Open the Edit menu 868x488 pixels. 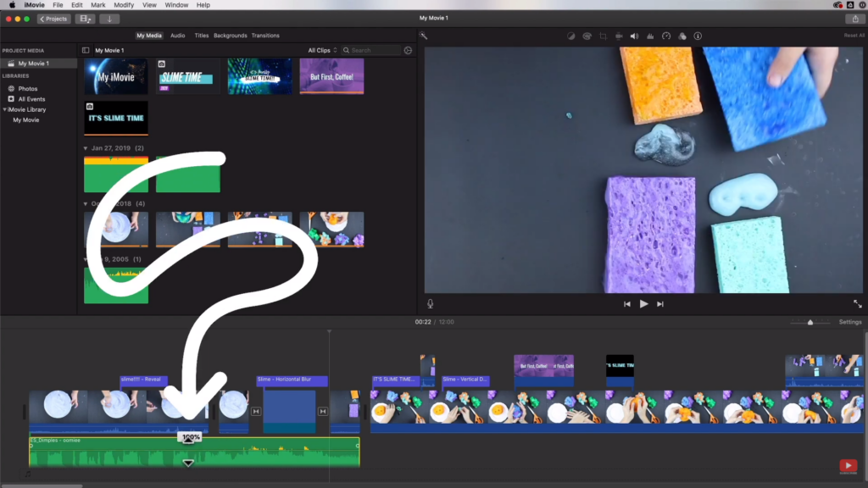click(76, 5)
